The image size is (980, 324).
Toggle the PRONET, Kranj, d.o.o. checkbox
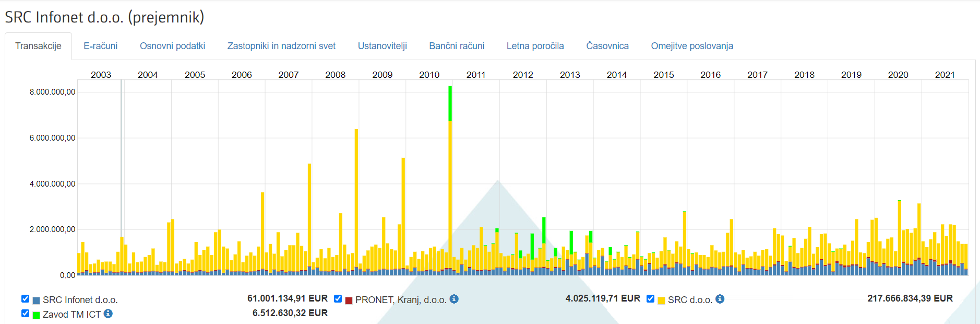(x=338, y=299)
